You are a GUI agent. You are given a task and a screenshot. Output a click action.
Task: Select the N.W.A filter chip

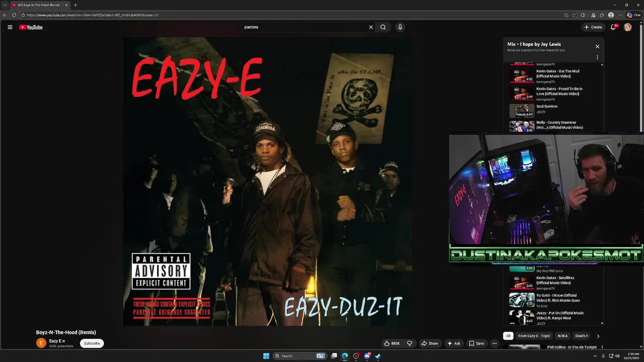(x=562, y=336)
